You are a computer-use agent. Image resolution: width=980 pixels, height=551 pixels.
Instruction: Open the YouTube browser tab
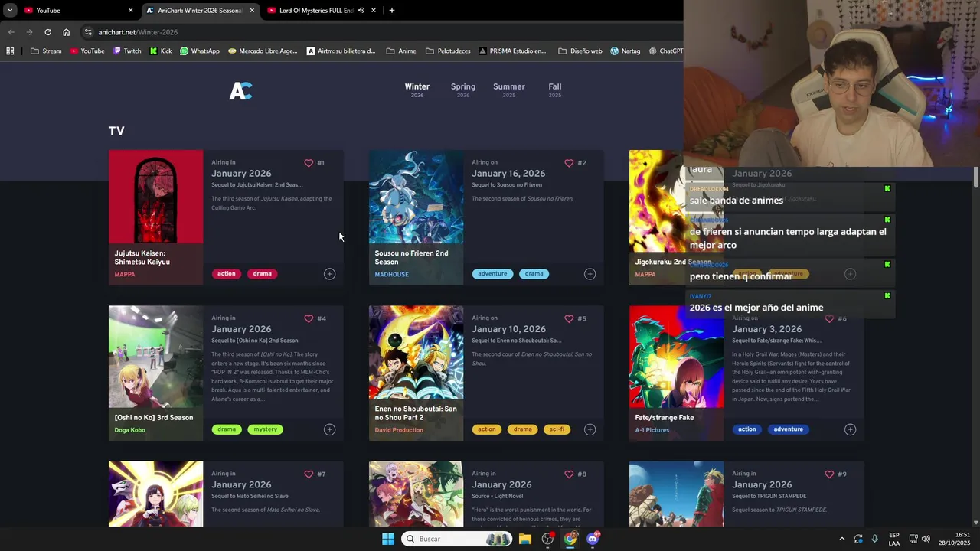coord(77,11)
